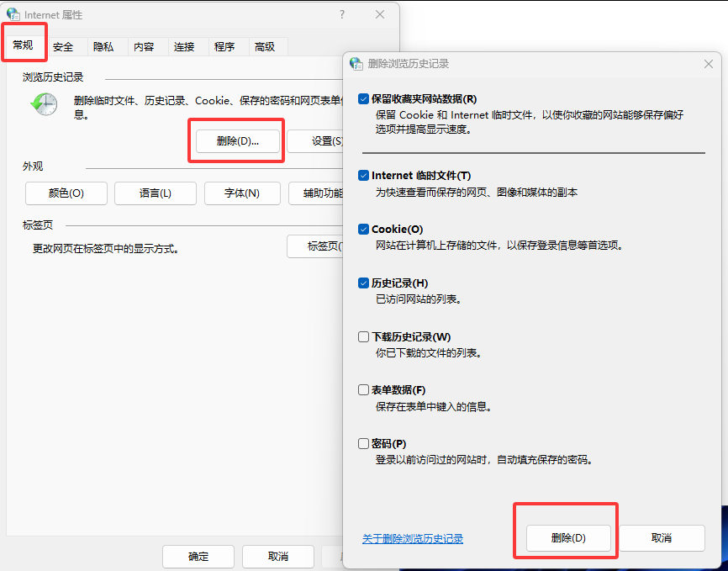Check the 密码(P) option
The width and height of the screenshot is (728, 571).
pyautogui.click(x=363, y=444)
